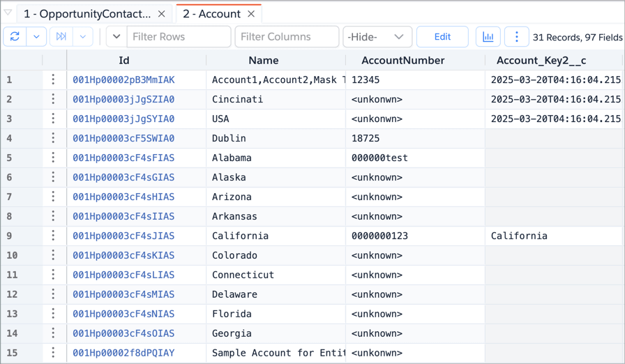Viewport: 625px width, 364px height.
Task: Open row actions menu for Dublin row
Action: pos(53,138)
